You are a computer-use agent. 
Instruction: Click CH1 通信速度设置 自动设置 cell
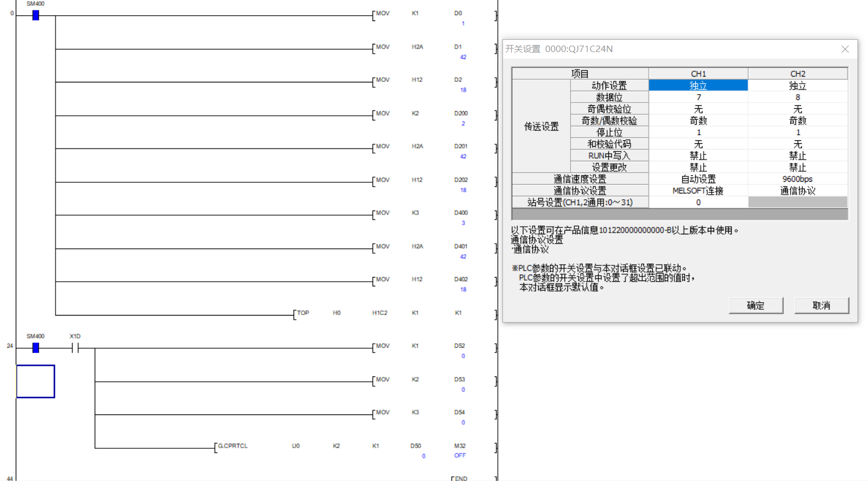coord(698,179)
